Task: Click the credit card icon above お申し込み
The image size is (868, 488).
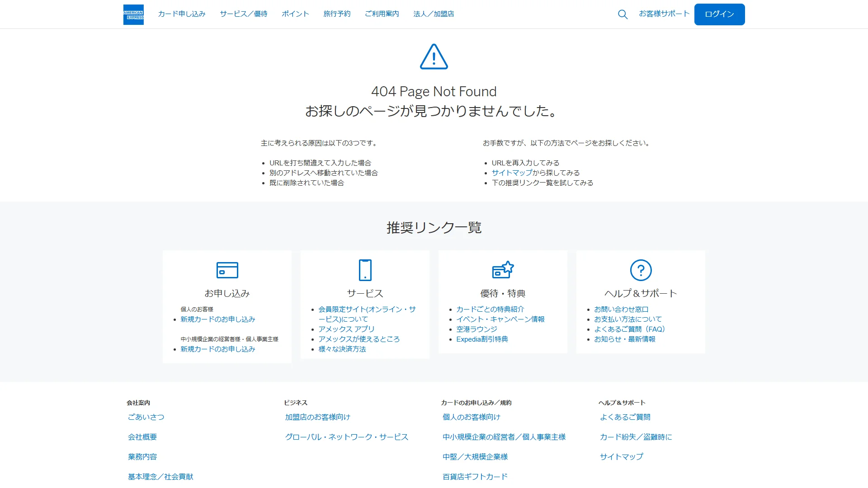Action: pyautogui.click(x=227, y=270)
